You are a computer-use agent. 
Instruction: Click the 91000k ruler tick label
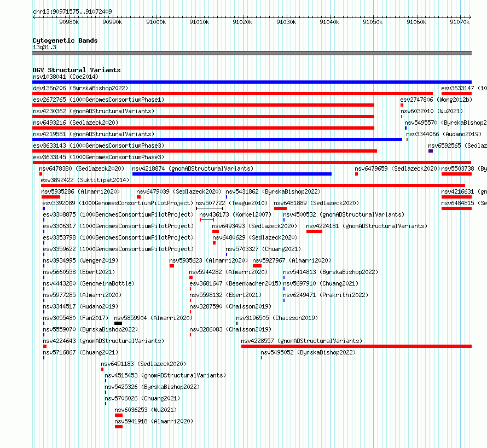click(156, 22)
